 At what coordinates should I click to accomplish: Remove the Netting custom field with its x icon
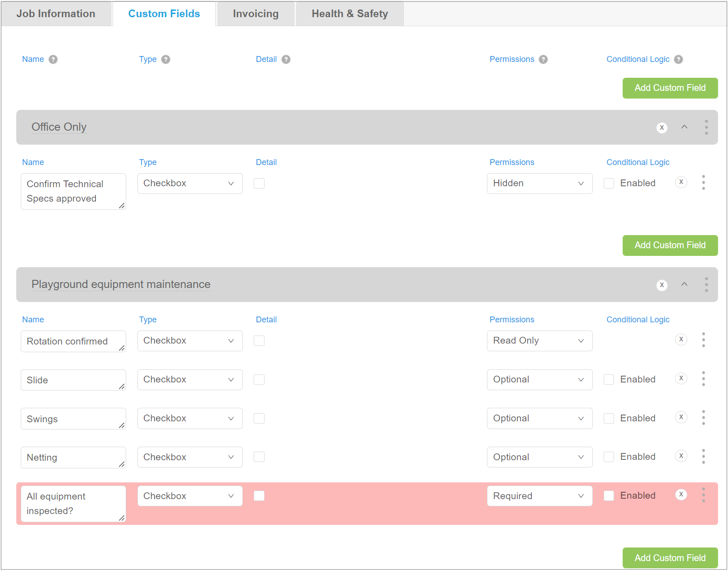[681, 456]
